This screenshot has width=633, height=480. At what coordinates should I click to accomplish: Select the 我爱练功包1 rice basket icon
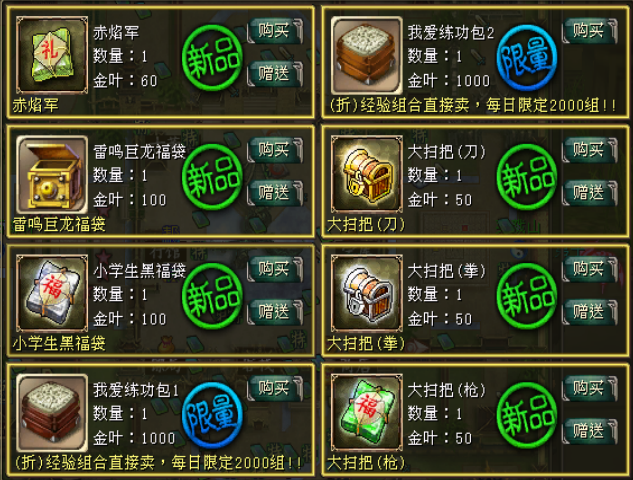coord(52,413)
